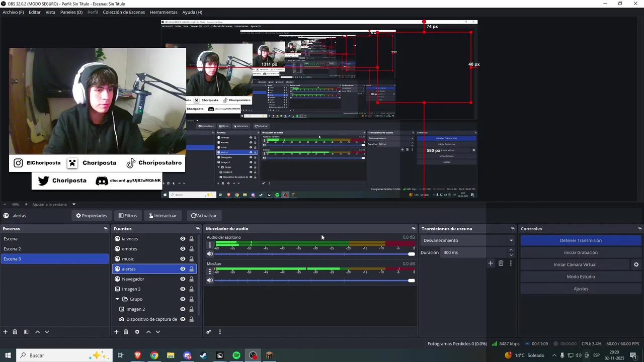The height and width of the screenshot is (362, 644).
Task: Open transition properties three-dot menu
Action: pyautogui.click(x=511, y=263)
